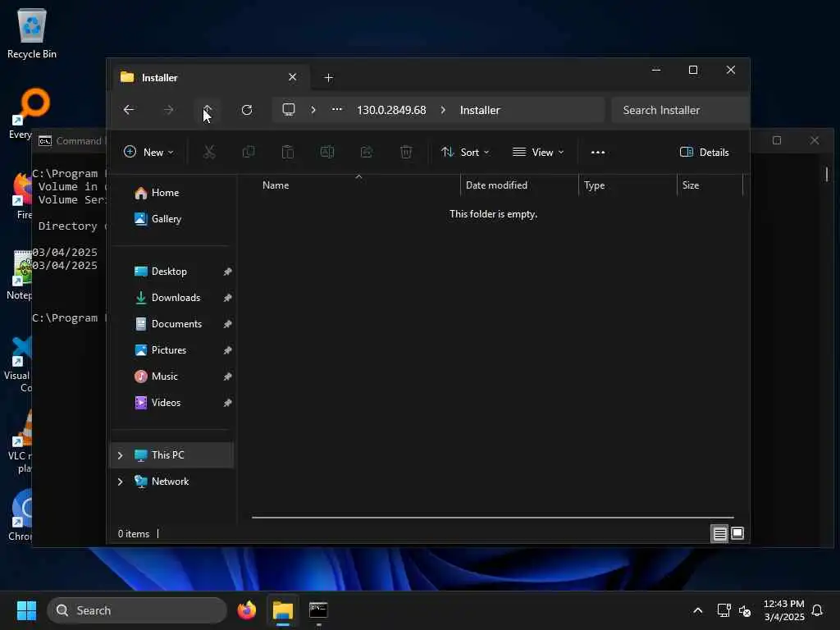
Task: Open Firefox from the taskbar
Action: [x=247, y=610]
